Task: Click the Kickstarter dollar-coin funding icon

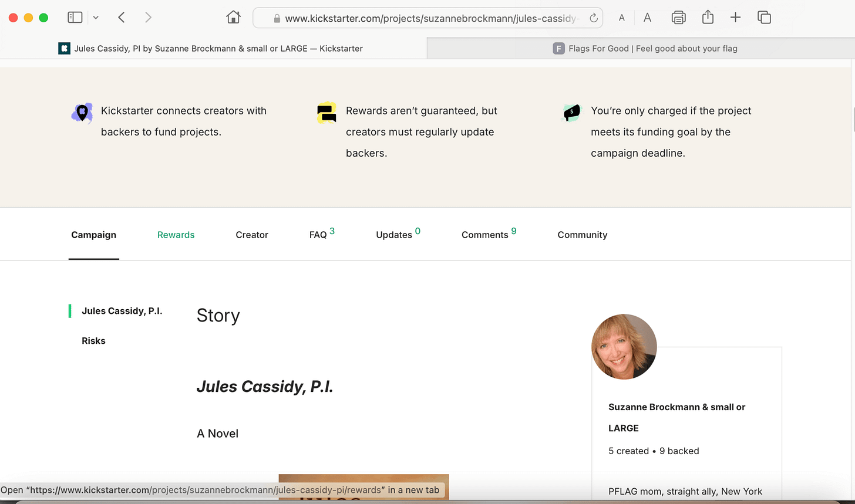Action: click(x=570, y=112)
